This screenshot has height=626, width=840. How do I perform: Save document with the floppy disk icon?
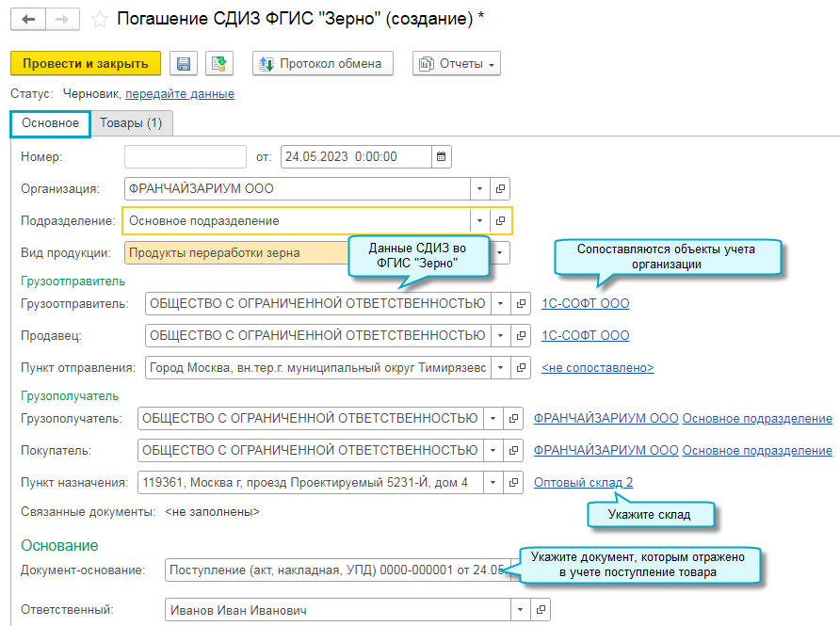pyautogui.click(x=184, y=64)
